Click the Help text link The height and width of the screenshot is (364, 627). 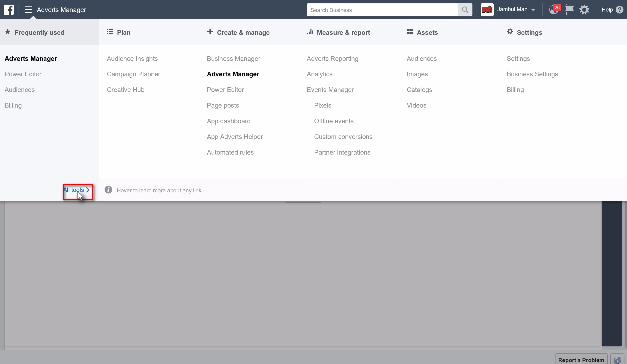pos(607,10)
